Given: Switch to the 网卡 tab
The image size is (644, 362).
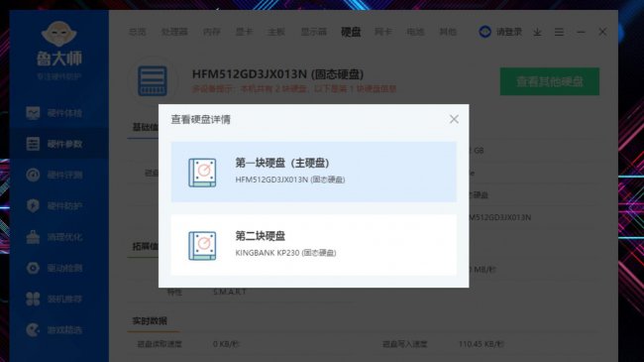Looking at the screenshot, I should [x=383, y=32].
